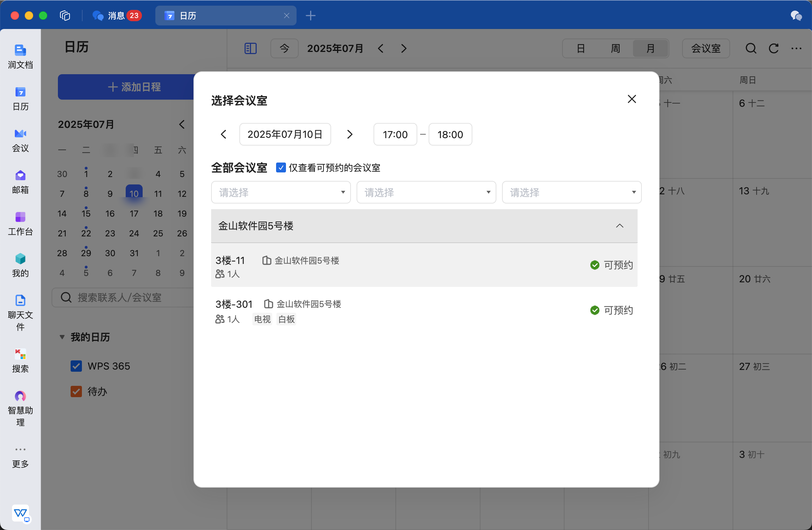The height and width of the screenshot is (530, 812).
Task: Collapse the 我的日历 section
Action: [62, 337]
